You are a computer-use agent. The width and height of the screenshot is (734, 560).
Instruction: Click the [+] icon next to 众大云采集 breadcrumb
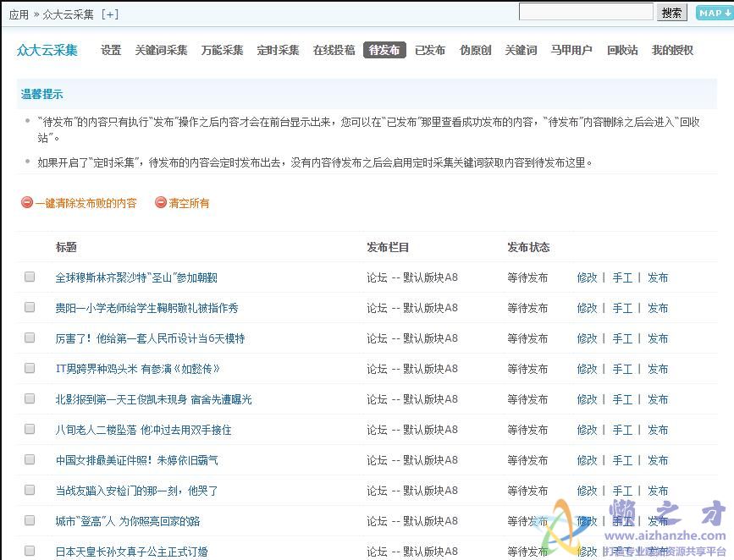(x=111, y=14)
